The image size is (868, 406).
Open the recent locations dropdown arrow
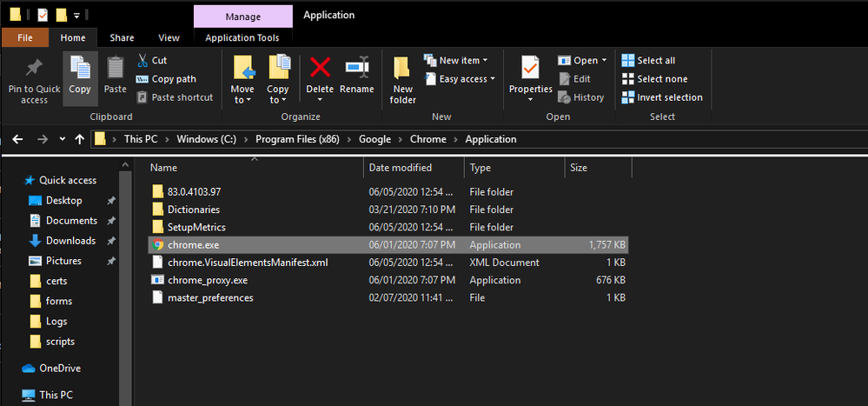pyautogui.click(x=62, y=139)
